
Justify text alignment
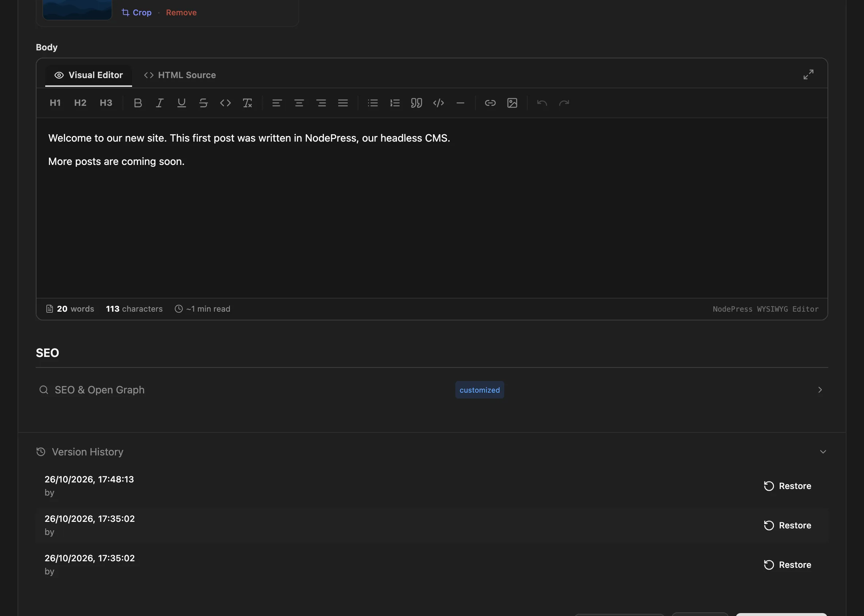[343, 103]
